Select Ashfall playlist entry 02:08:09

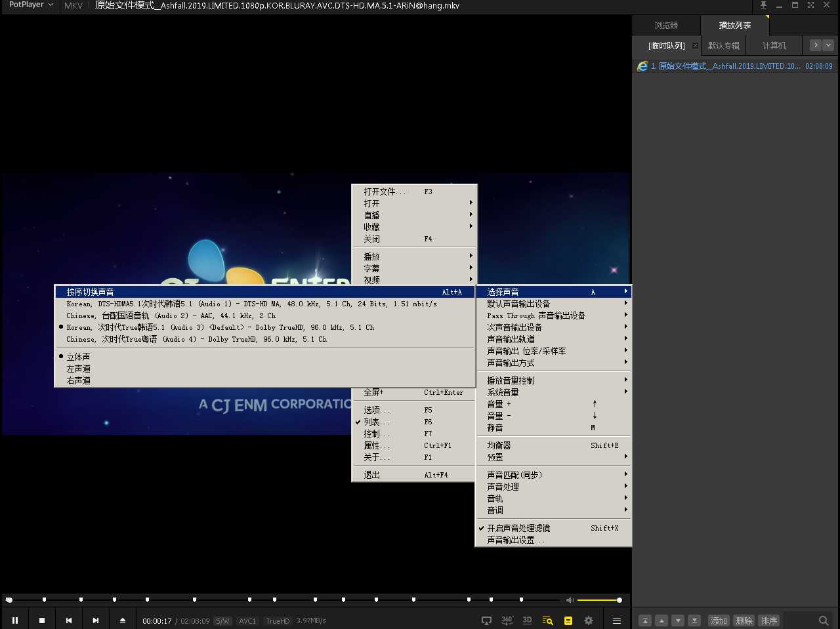pyautogui.click(x=735, y=66)
